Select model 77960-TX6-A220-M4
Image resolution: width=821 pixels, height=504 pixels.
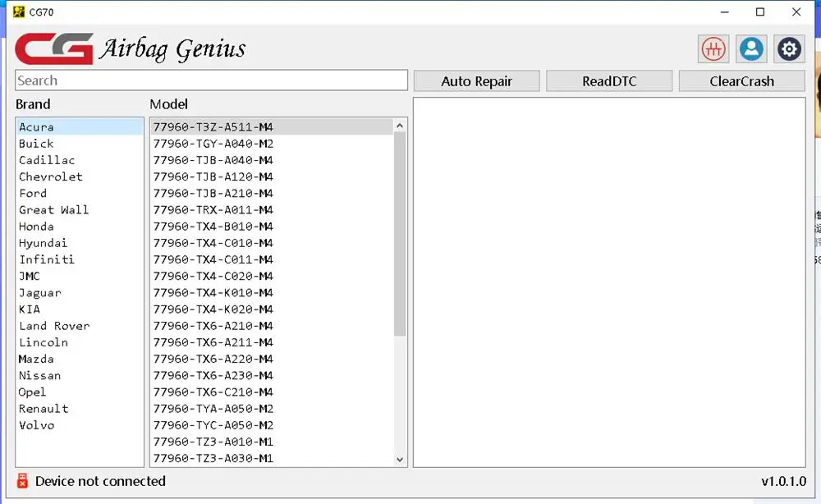coord(272,359)
